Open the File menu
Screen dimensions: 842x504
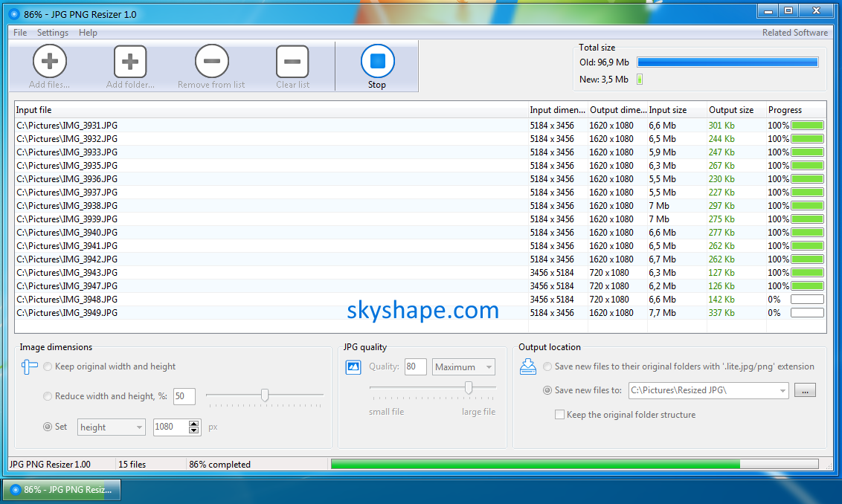pyautogui.click(x=20, y=33)
